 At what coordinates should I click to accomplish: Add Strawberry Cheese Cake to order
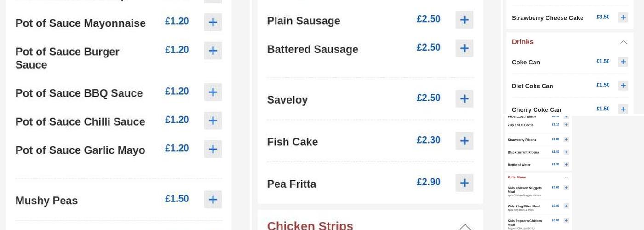(623, 17)
